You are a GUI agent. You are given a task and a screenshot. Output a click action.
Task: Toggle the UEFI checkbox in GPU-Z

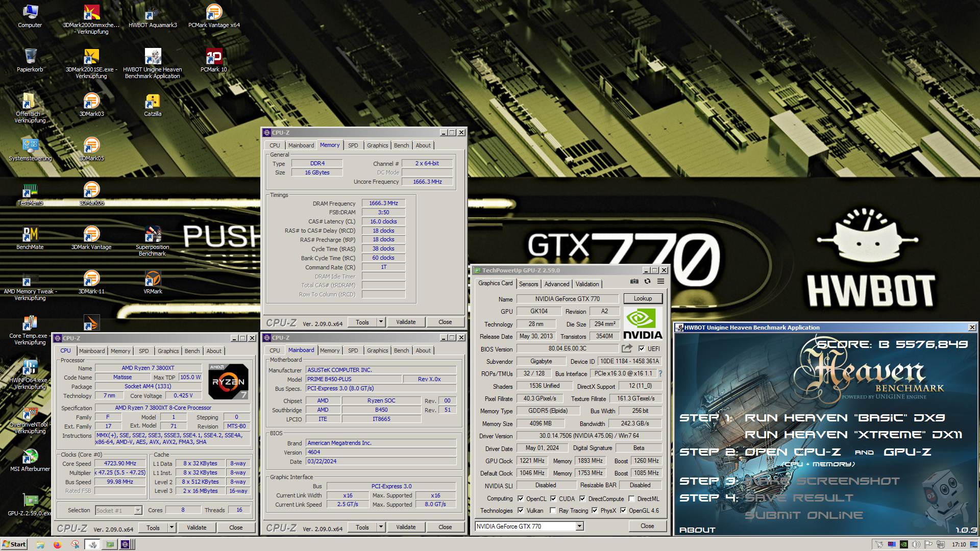pos(642,349)
